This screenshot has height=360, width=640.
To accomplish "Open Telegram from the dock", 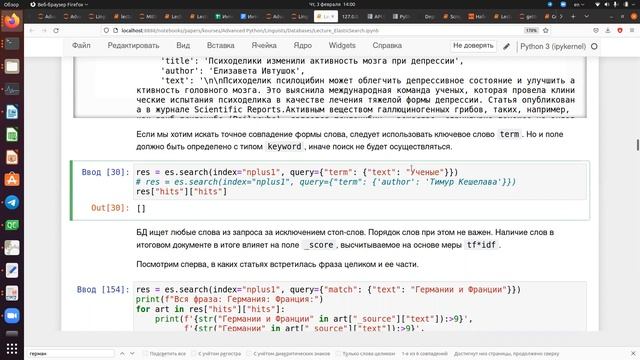I will coord(12,202).
